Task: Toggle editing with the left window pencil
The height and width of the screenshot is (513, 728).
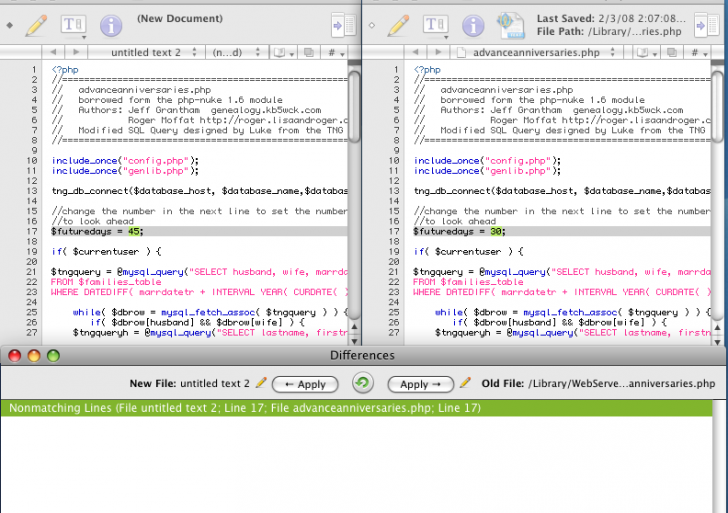Action: pos(36,25)
